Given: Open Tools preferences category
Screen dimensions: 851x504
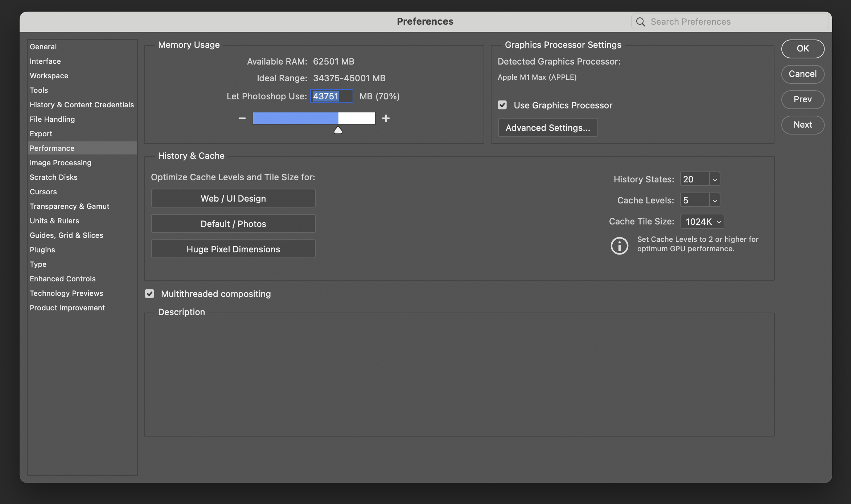Looking at the screenshot, I should pyautogui.click(x=82, y=90).
